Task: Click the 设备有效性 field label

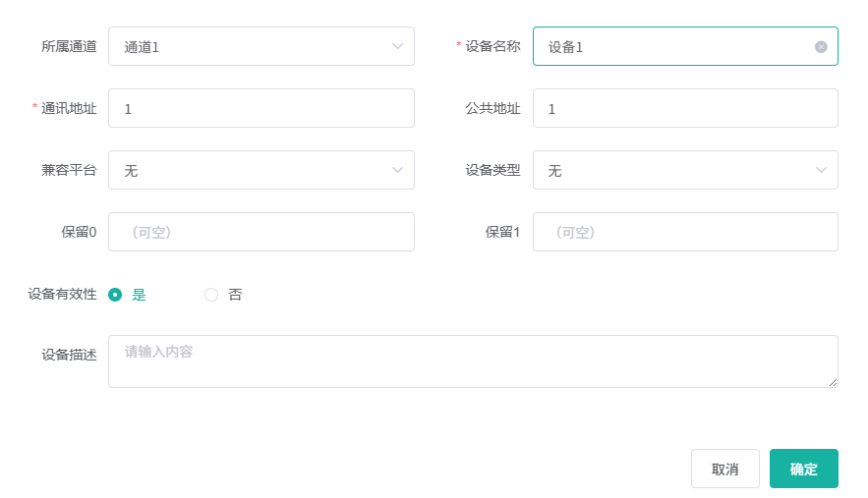Action: [63, 295]
